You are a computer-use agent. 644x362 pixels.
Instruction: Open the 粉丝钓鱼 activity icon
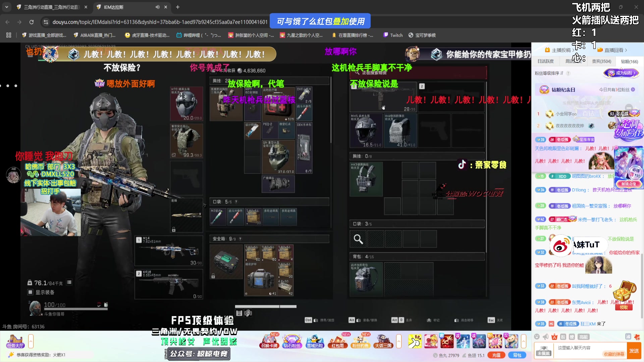360,341
